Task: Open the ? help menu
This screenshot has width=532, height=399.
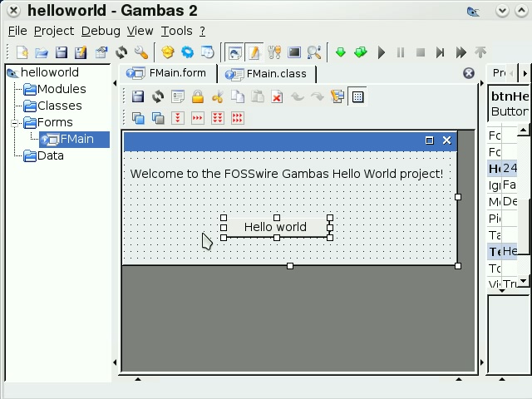Action: [202, 31]
